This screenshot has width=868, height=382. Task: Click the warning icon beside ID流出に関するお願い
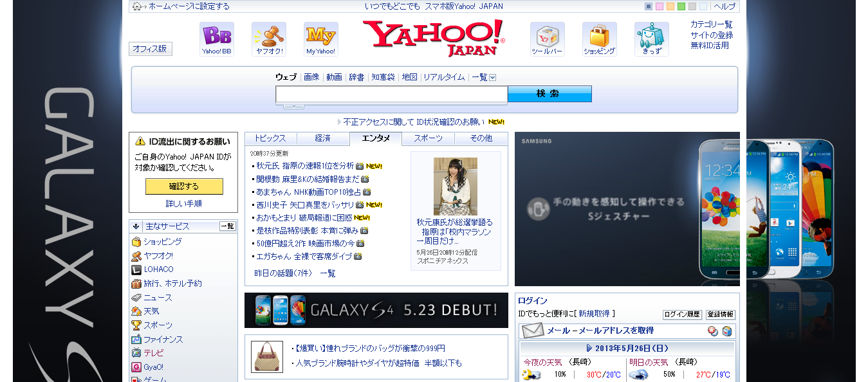140,141
